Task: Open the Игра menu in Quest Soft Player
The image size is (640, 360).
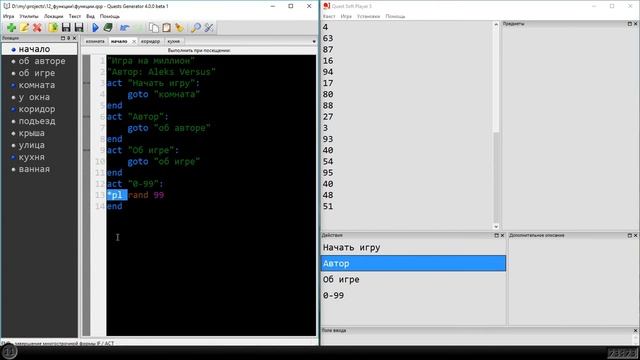Action: [x=346, y=16]
